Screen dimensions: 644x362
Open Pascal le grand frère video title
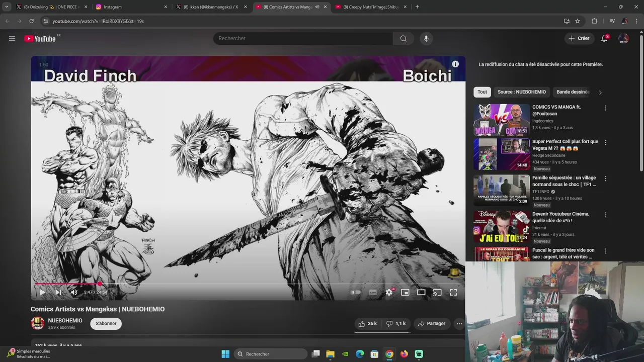tap(563, 253)
